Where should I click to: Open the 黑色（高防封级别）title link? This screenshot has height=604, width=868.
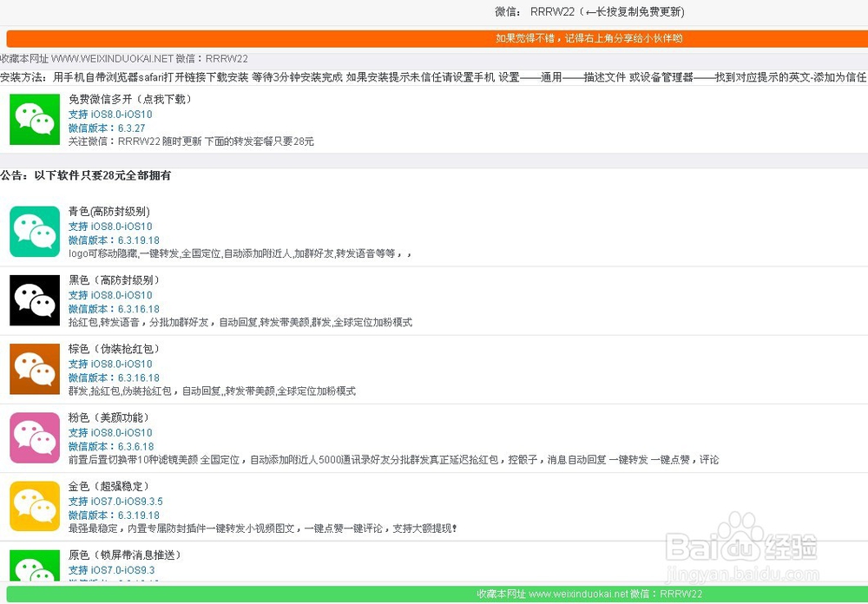coord(115,280)
